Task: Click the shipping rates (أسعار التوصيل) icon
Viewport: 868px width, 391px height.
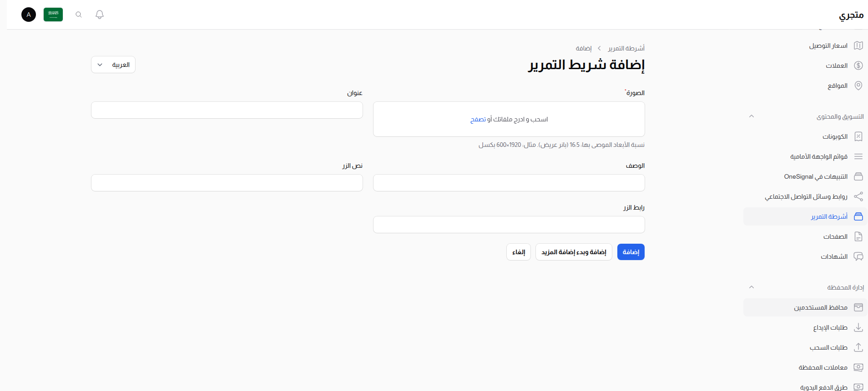Action: (x=859, y=45)
